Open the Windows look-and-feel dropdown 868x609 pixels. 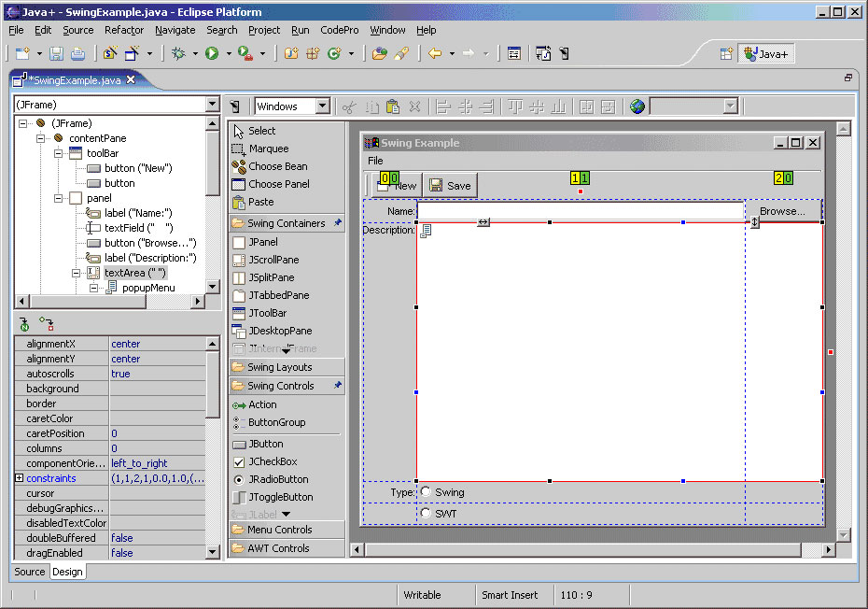tap(323, 106)
